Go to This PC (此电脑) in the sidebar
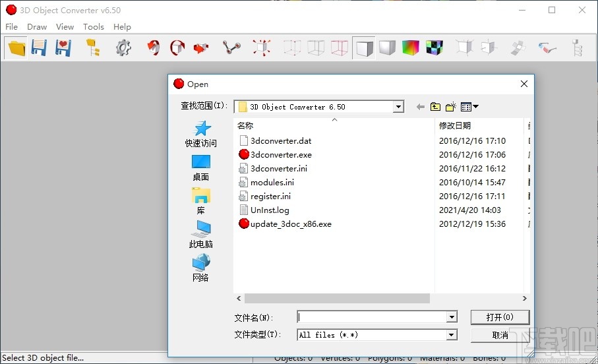The height and width of the screenshot is (364, 598). click(201, 235)
